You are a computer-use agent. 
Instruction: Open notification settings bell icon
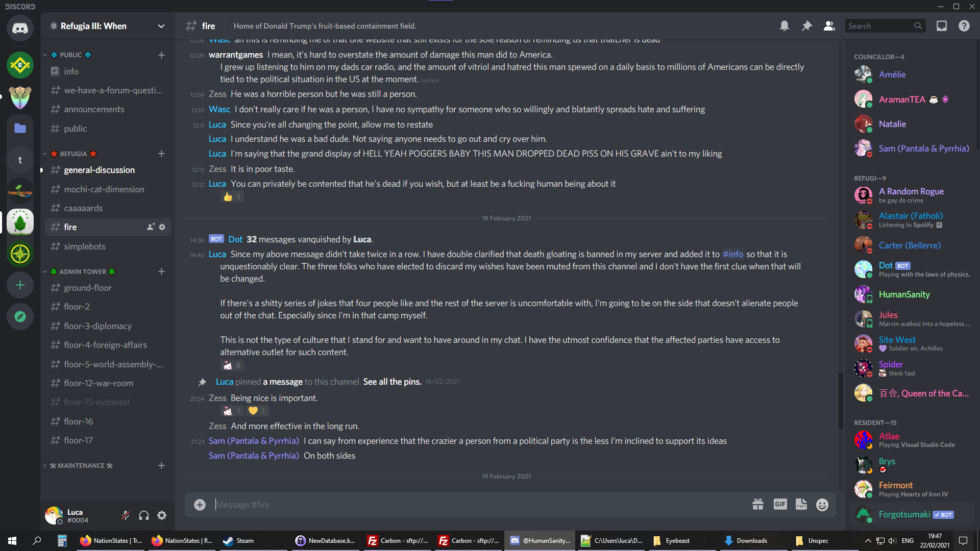(785, 26)
